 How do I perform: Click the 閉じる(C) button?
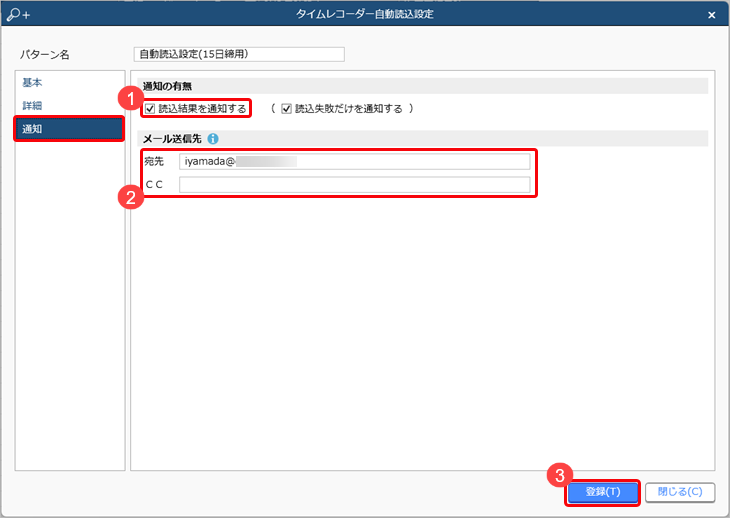coord(680,492)
